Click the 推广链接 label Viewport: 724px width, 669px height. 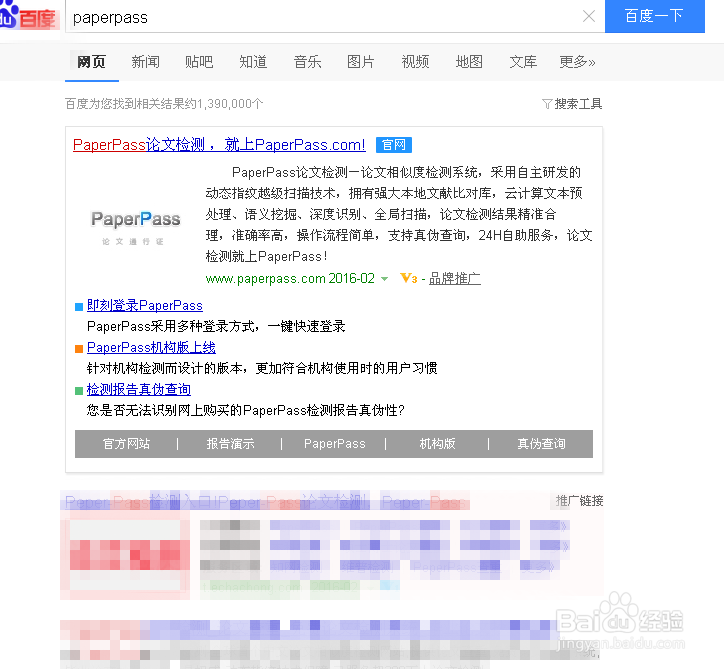pyautogui.click(x=579, y=501)
